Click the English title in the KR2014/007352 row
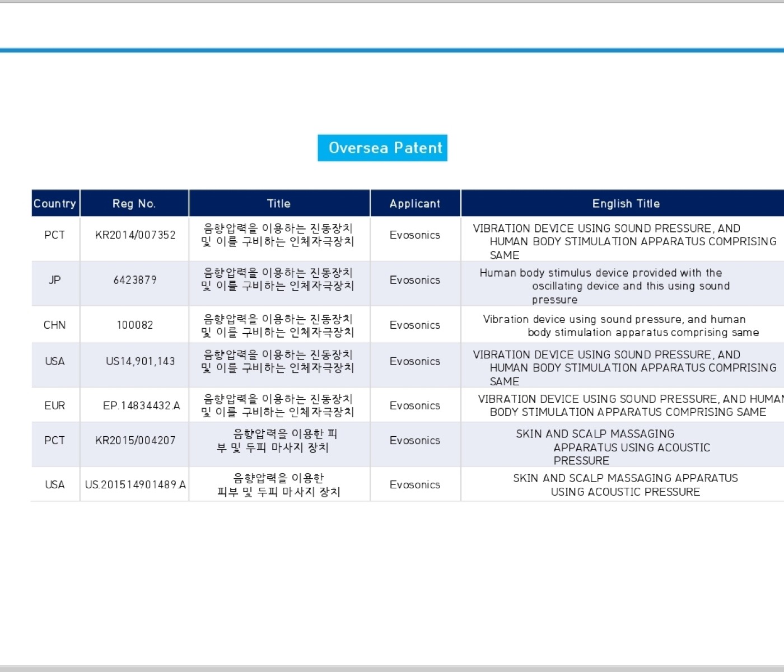This screenshot has height=672, width=784. coord(625,242)
